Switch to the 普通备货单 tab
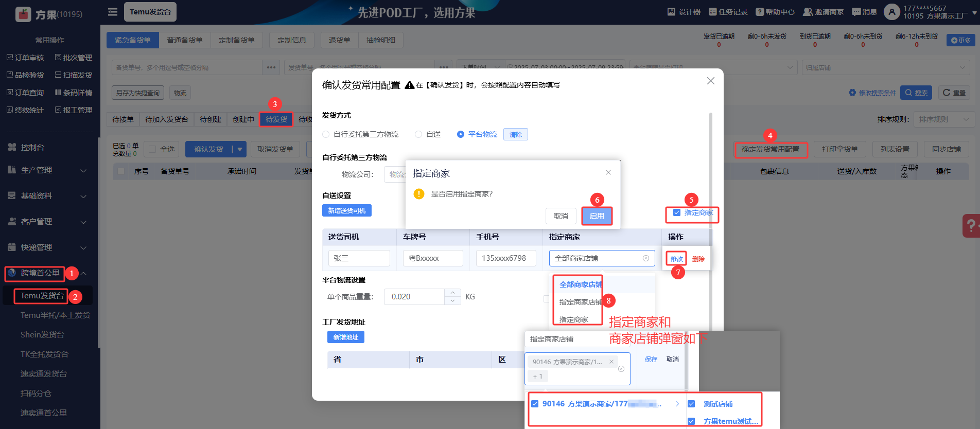 point(185,40)
